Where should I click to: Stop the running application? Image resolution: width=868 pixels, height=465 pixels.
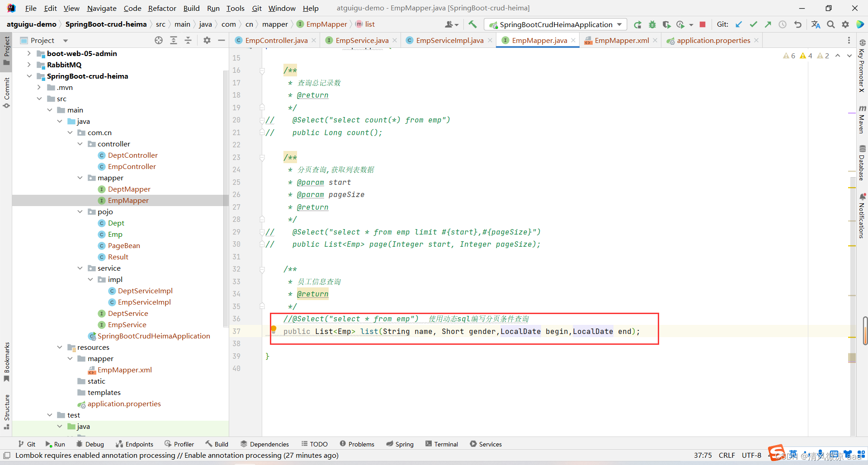point(703,24)
